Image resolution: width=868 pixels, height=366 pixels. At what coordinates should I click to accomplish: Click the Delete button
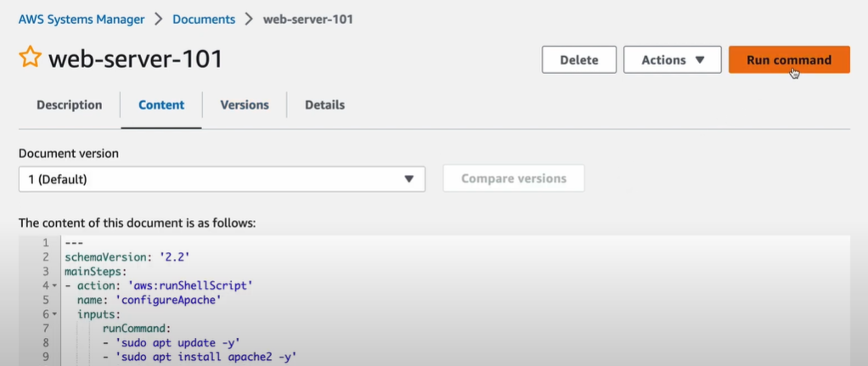point(579,59)
